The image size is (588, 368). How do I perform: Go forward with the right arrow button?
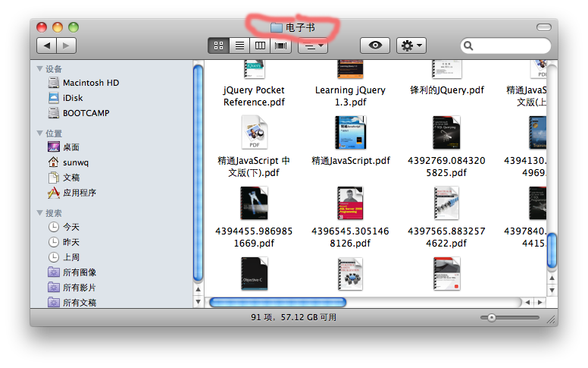point(67,46)
